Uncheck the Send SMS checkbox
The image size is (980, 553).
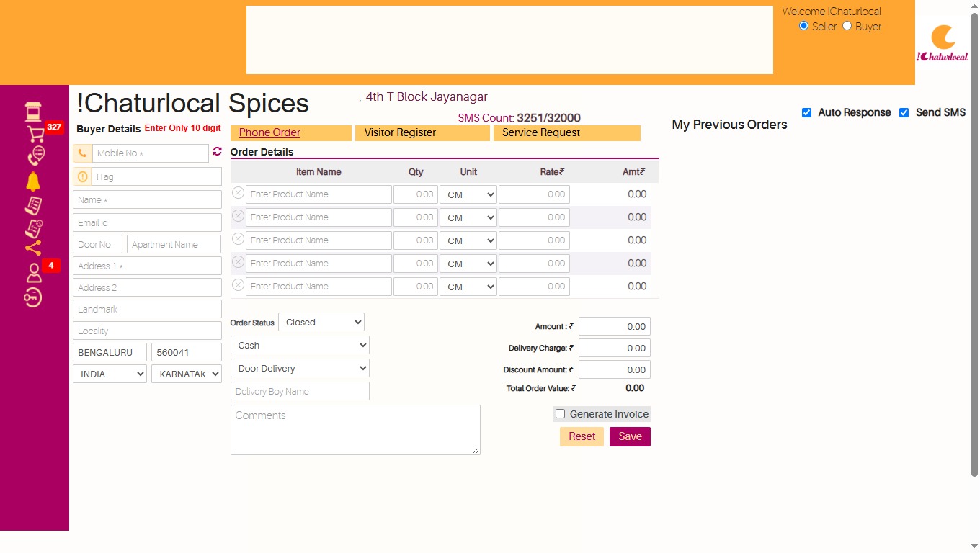[x=904, y=113]
